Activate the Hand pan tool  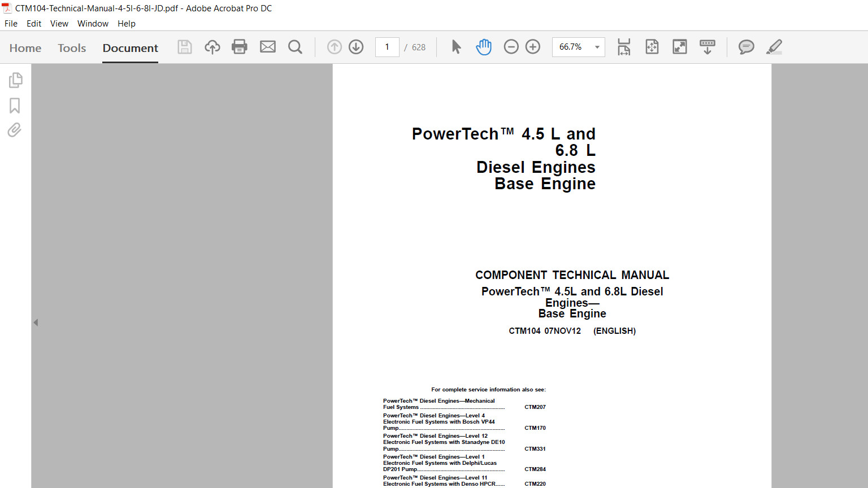point(484,47)
